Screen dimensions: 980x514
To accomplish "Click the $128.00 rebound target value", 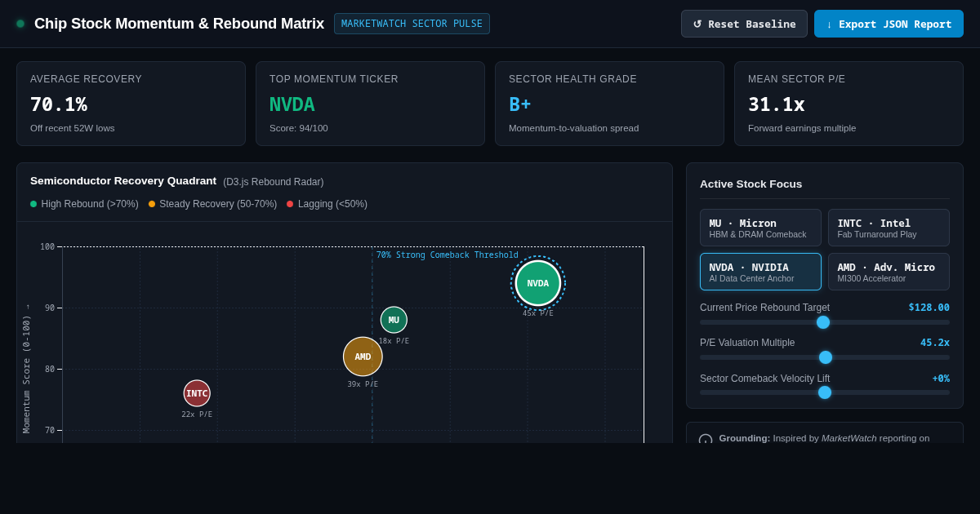I will 929,308.
